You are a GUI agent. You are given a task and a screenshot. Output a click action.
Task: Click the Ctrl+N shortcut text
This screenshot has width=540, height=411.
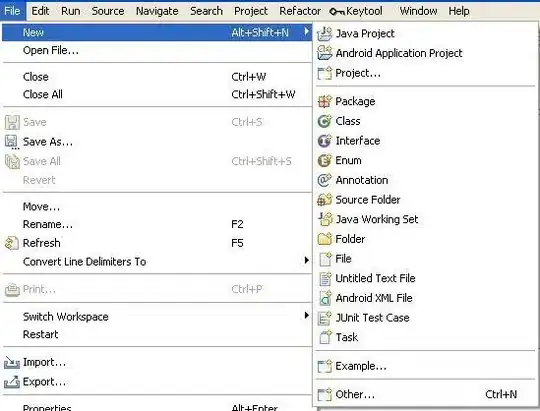(x=501, y=394)
